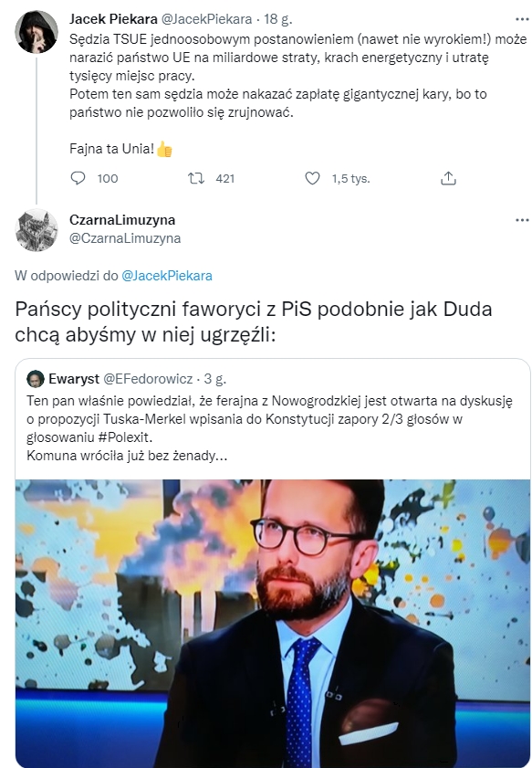Open the CzarnaLimuzyna display name

pos(122,220)
